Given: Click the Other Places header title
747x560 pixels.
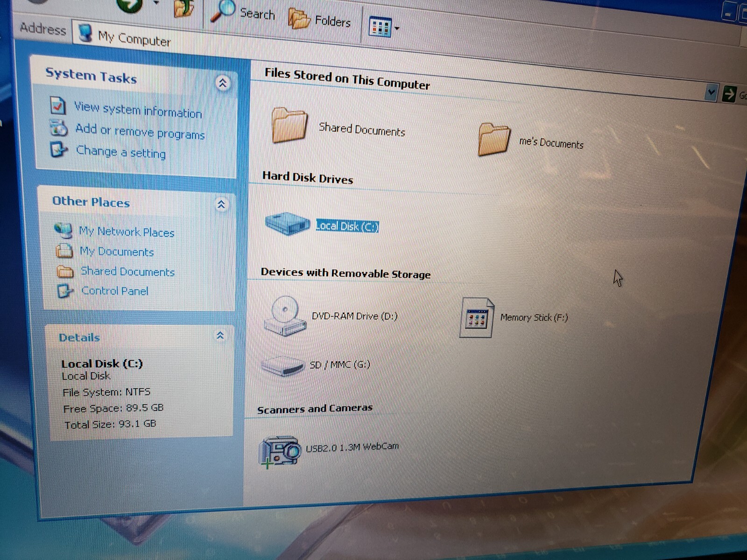Looking at the screenshot, I should click(91, 202).
